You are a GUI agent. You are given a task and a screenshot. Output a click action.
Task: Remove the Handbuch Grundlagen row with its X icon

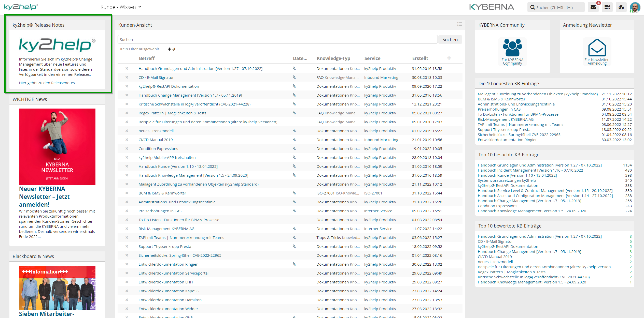pyautogui.click(x=127, y=68)
